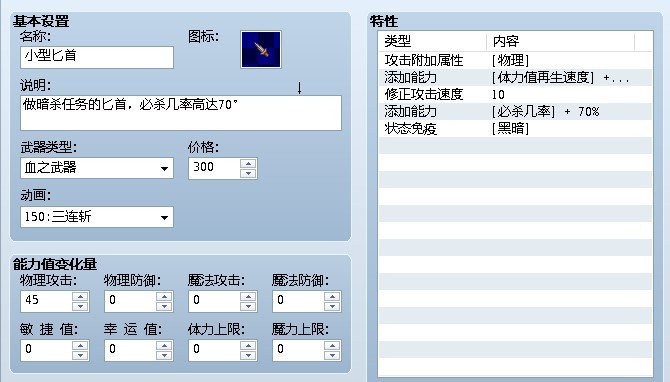Decrease 体力上限 with the down arrow
Screen dimensions: 670x382
(248, 356)
